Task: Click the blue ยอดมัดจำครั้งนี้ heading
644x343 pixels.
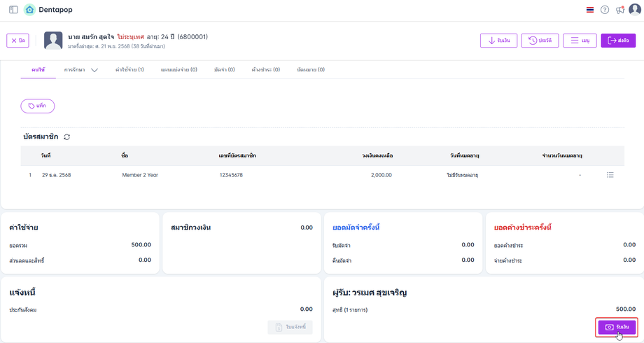Action: [x=356, y=227]
